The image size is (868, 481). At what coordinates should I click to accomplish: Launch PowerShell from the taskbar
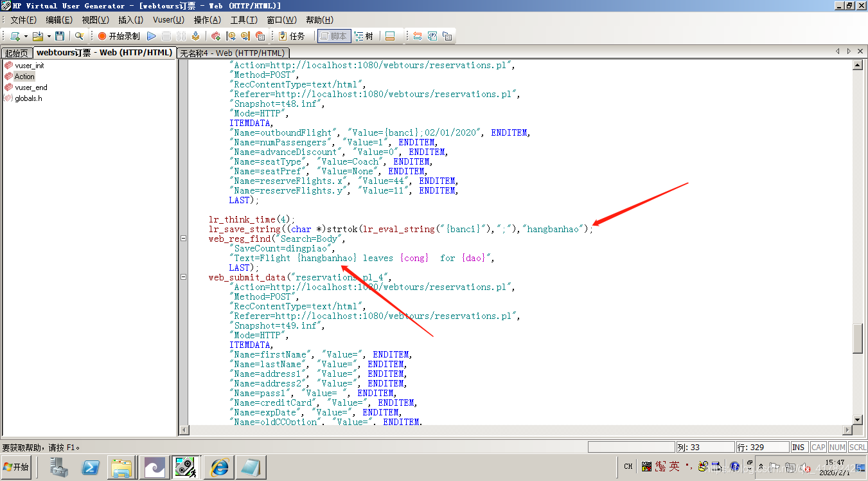tap(91, 467)
